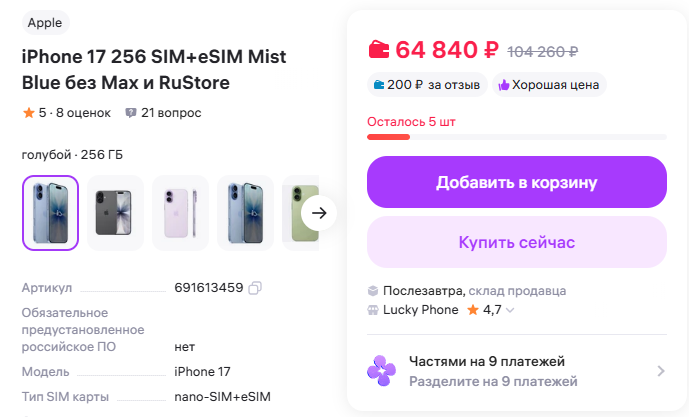Image resolution: width=689 pixels, height=417 pixels.
Task: Expand Lucky Phone seller rating chevron
Action: click(x=511, y=310)
